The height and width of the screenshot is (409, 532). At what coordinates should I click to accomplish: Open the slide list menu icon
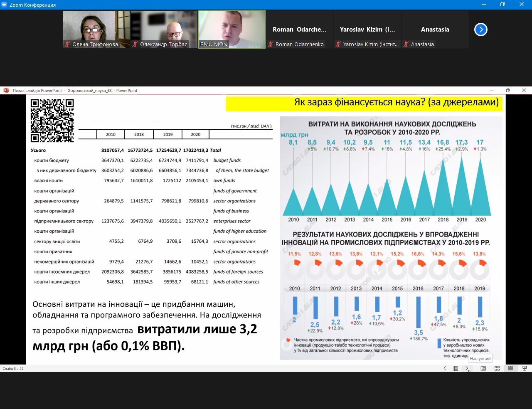456,368
